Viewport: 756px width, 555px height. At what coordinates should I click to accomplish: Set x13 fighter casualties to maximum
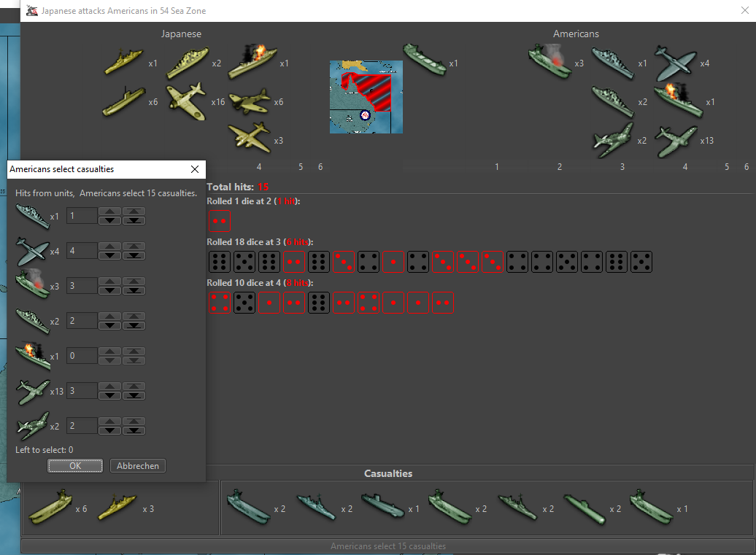tap(134, 387)
